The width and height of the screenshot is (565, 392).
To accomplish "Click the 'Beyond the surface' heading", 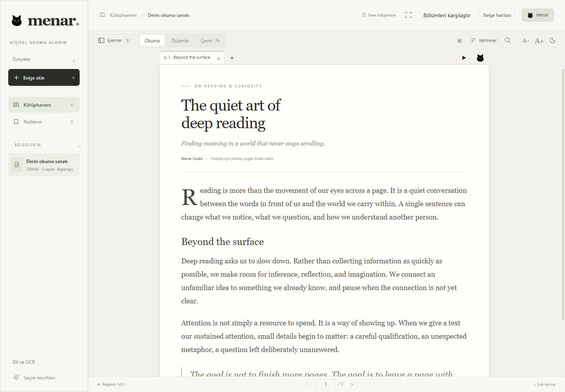I will click(222, 241).
